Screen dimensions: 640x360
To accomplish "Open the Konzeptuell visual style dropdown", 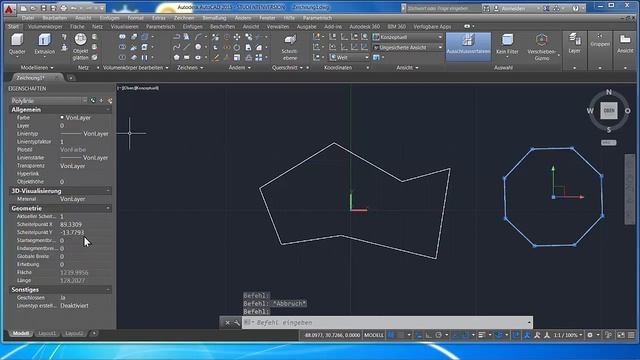I will point(408,37).
